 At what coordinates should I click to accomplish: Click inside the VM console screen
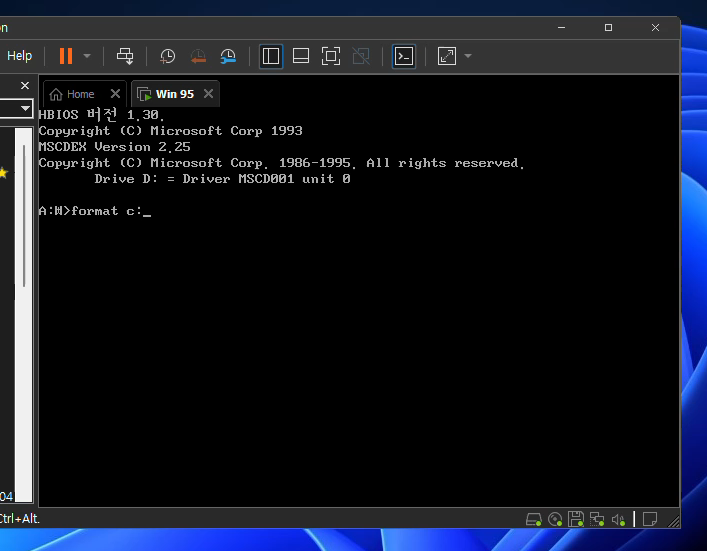click(359, 307)
